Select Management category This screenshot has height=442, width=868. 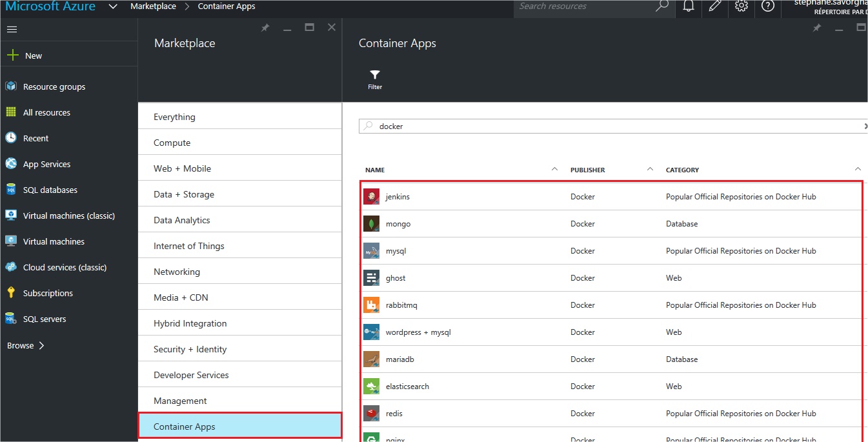coord(239,401)
